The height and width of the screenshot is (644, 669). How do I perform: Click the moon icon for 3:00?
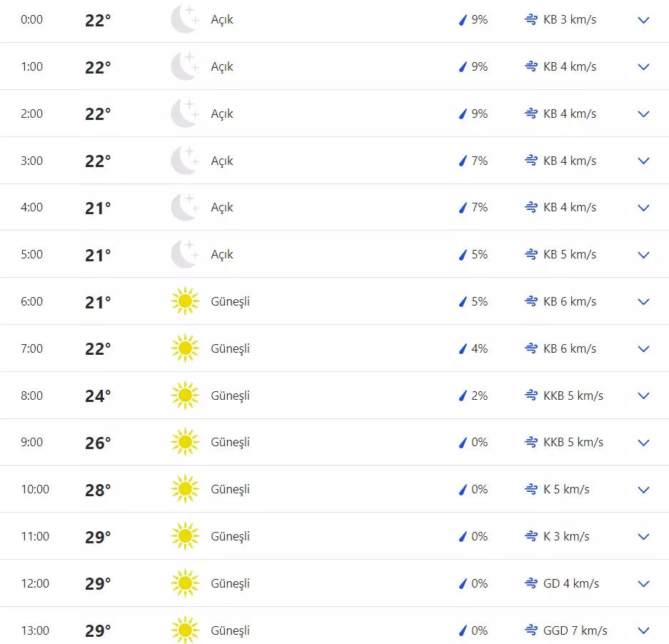click(x=184, y=161)
